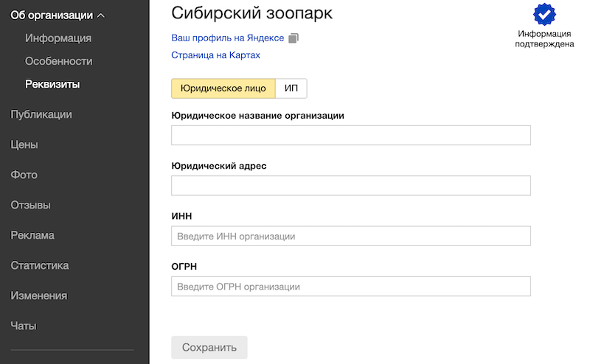
Task: Switch to the ИП option
Action: (291, 88)
